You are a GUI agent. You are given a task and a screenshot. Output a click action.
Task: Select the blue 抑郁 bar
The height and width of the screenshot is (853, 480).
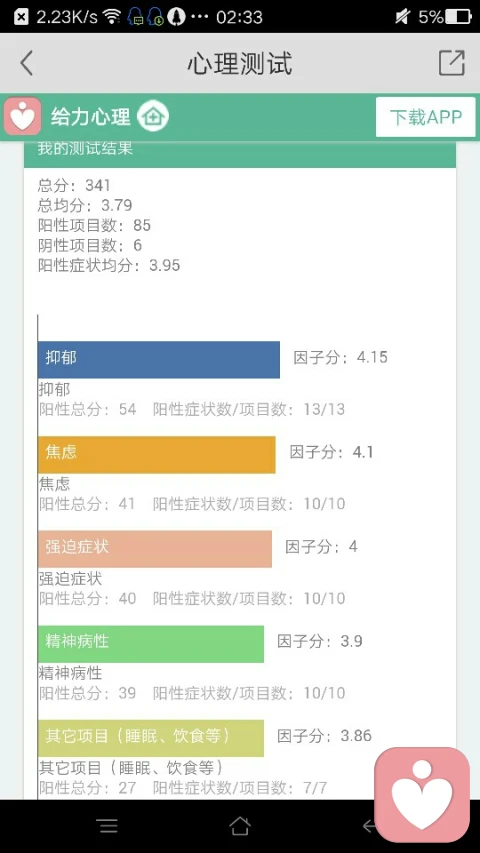pyautogui.click(x=159, y=360)
